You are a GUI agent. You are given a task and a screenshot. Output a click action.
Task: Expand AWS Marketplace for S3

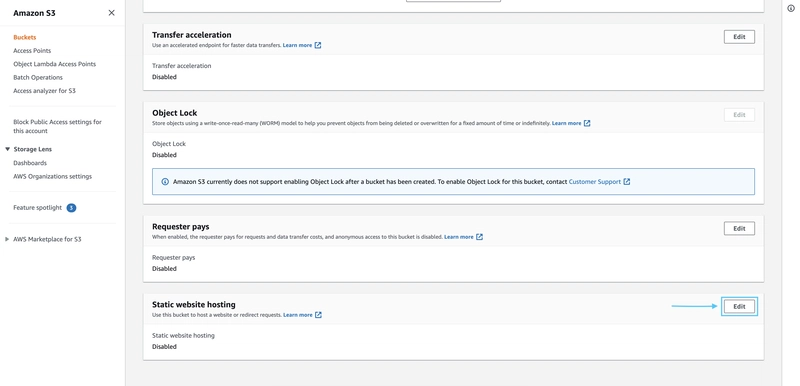tap(7, 239)
